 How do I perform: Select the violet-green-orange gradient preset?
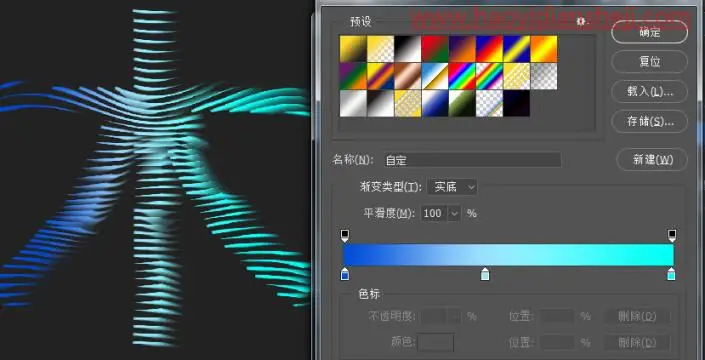(353, 76)
